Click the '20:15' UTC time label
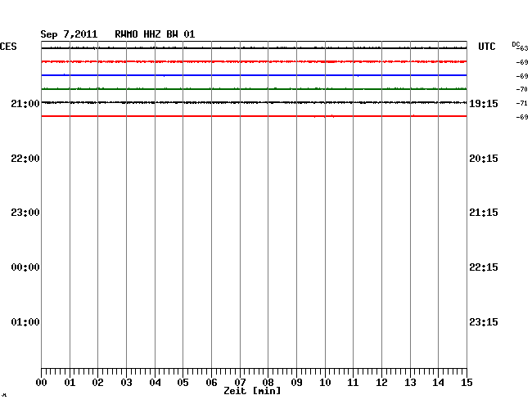Image resolution: width=532 pixels, height=404 pixels. point(484,159)
